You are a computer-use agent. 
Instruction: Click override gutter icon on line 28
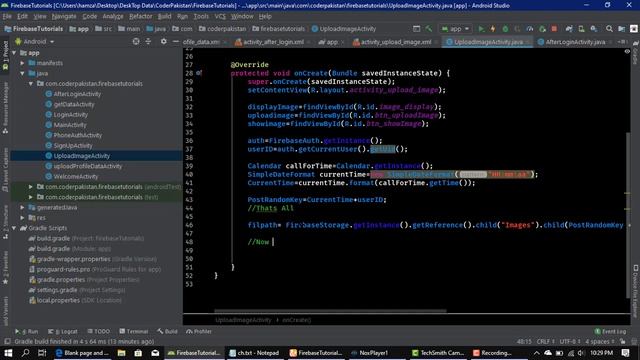tap(199, 73)
